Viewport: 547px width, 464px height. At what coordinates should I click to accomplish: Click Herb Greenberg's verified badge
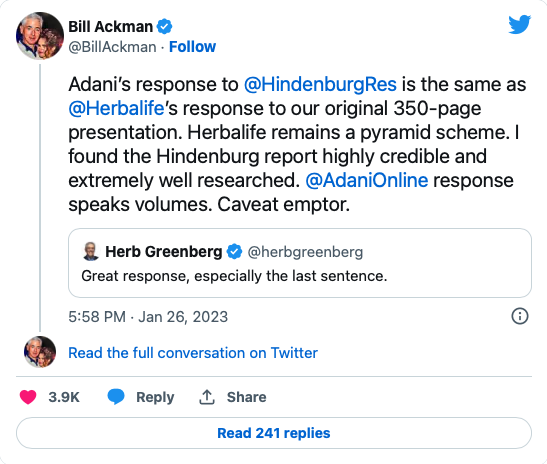click(x=234, y=252)
